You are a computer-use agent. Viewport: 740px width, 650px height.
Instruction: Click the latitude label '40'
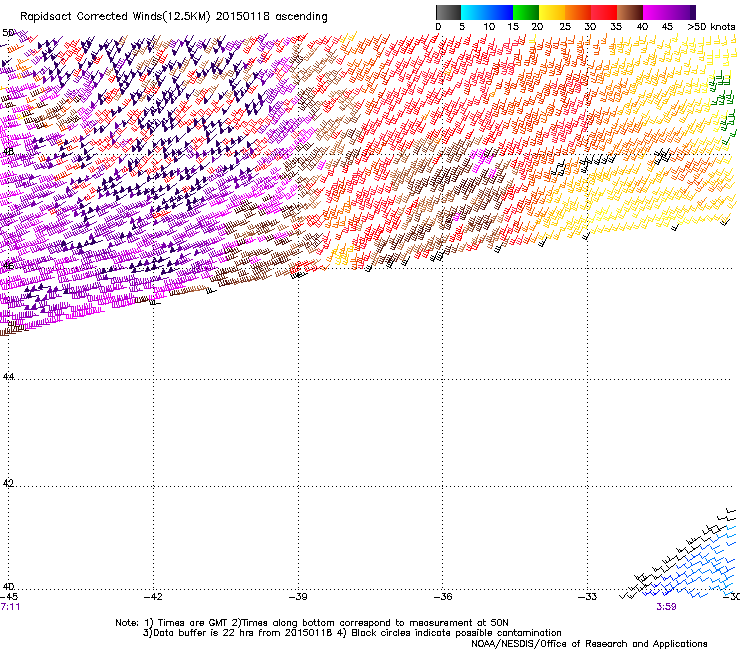coord(8,587)
